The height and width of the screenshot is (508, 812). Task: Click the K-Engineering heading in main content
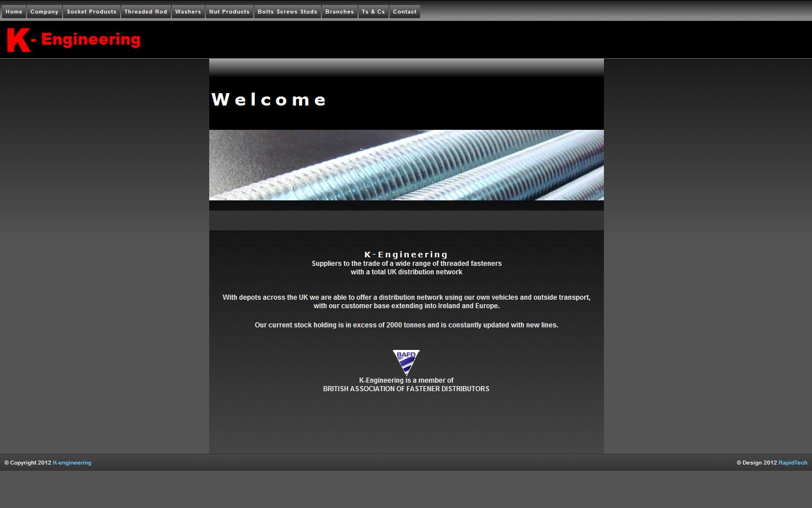point(406,254)
